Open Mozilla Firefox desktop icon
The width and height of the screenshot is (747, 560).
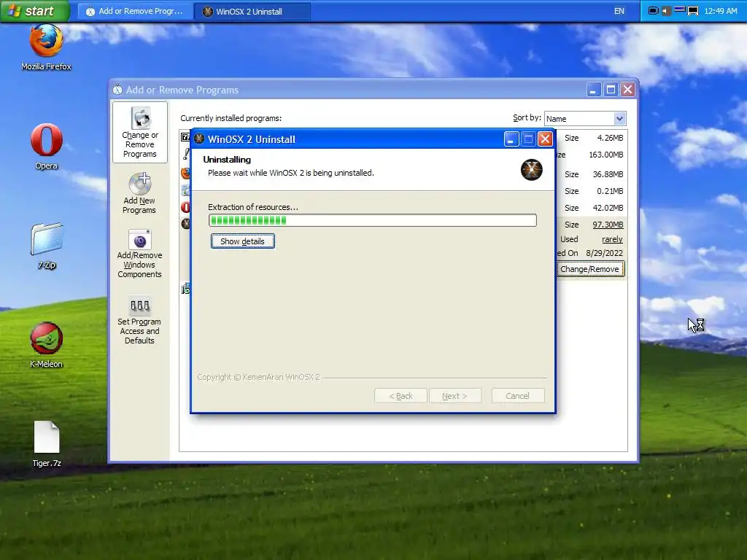click(x=46, y=41)
